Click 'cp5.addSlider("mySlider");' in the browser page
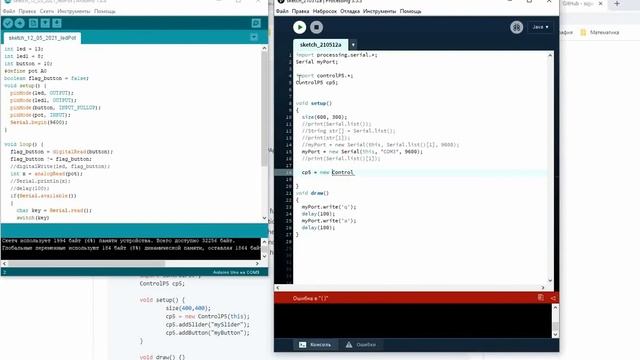 click(207, 324)
